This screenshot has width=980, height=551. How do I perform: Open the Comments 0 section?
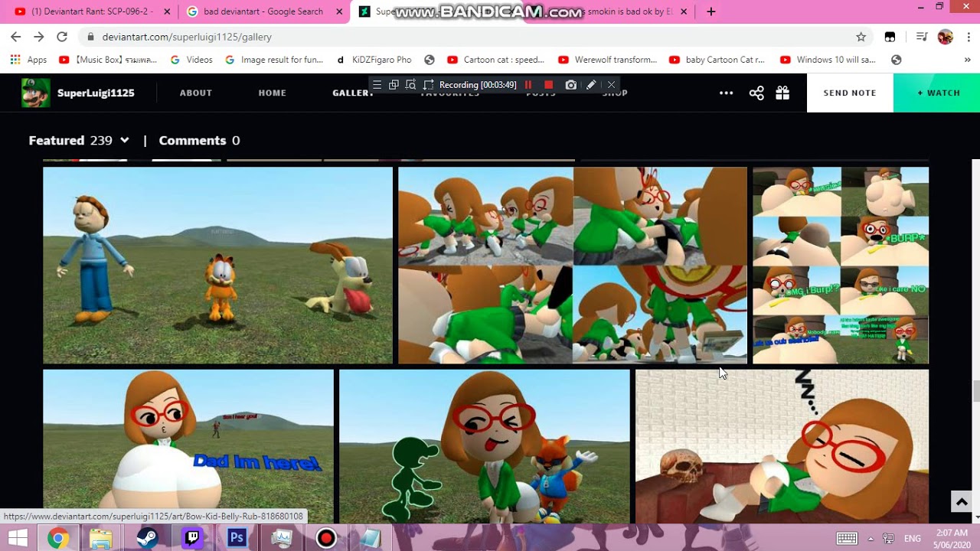coord(199,140)
